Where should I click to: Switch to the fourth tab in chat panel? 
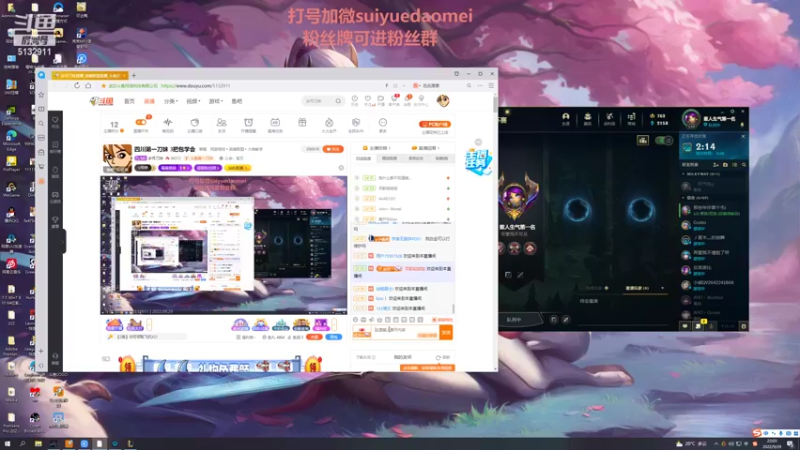tap(442, 159)
